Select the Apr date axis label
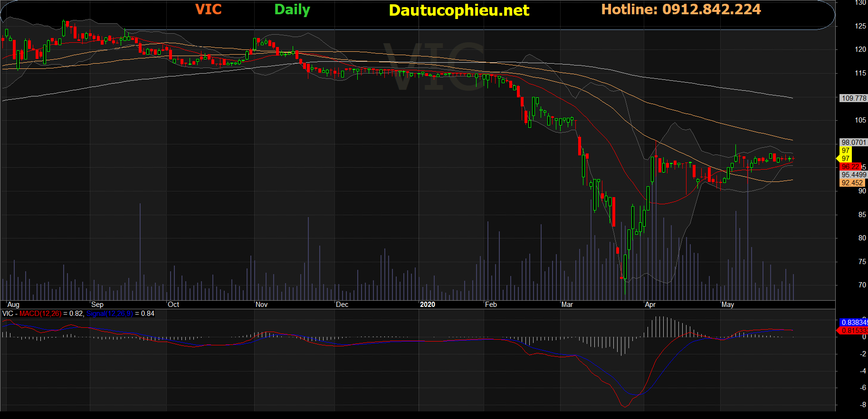 pos(650,305)
